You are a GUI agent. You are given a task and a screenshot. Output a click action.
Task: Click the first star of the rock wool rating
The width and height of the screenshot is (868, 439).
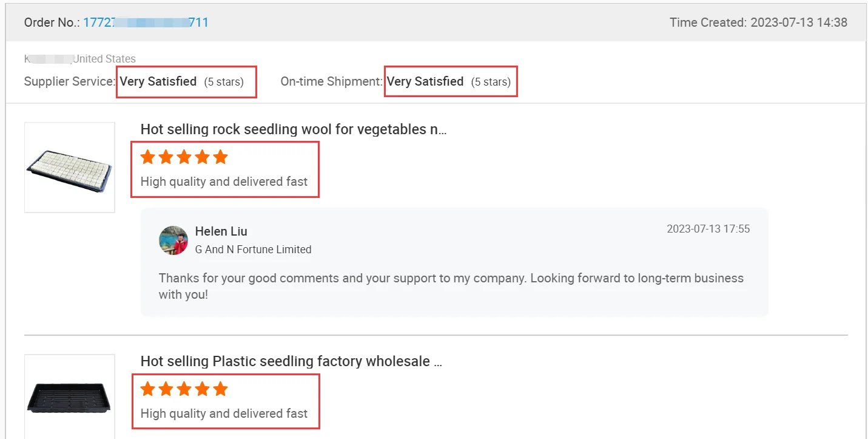pos(147,158)
